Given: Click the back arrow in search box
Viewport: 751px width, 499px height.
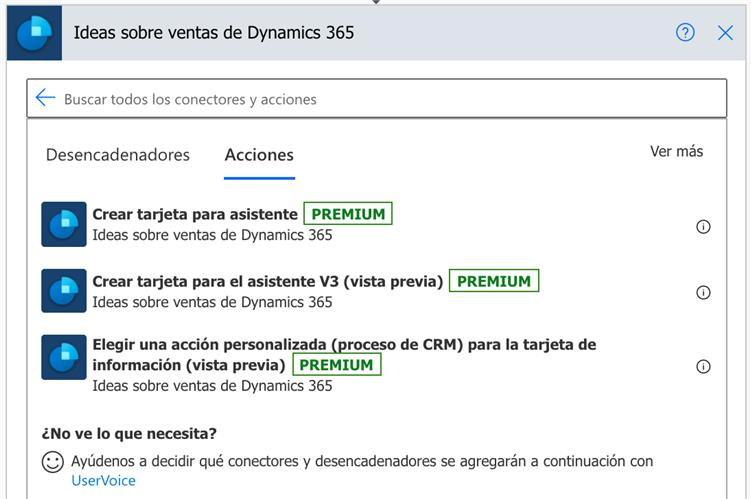Looking at the screenshot, I should 46,98.
